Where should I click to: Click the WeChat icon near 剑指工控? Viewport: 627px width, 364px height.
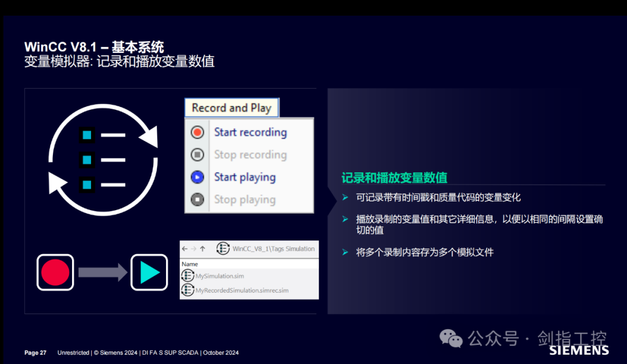pyautogui.click(x=451, y=338)
